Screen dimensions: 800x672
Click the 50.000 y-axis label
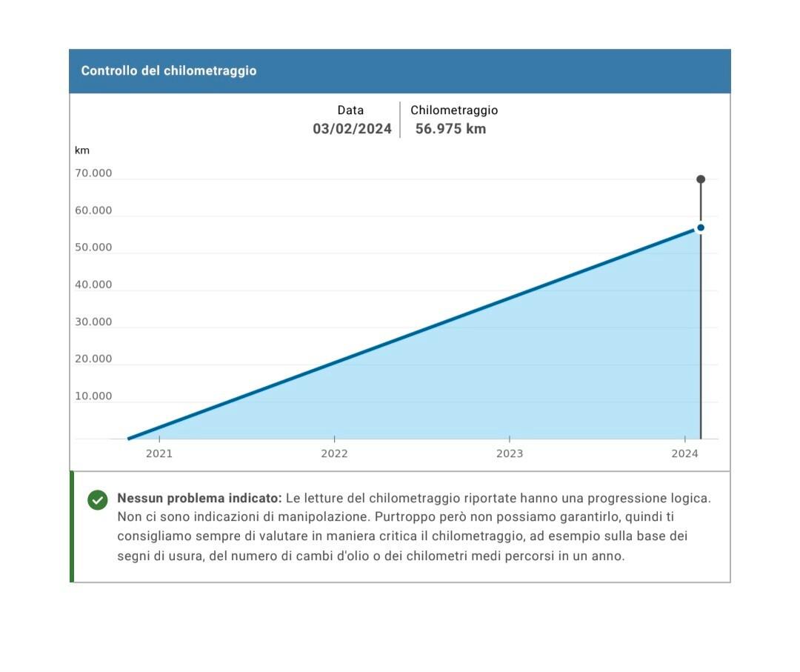click(93, 247)
